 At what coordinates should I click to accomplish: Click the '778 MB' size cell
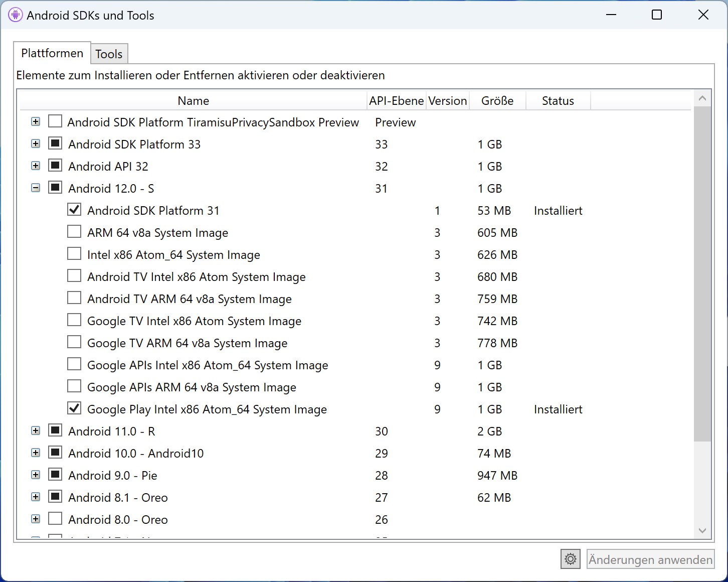(x=497, y=343)
